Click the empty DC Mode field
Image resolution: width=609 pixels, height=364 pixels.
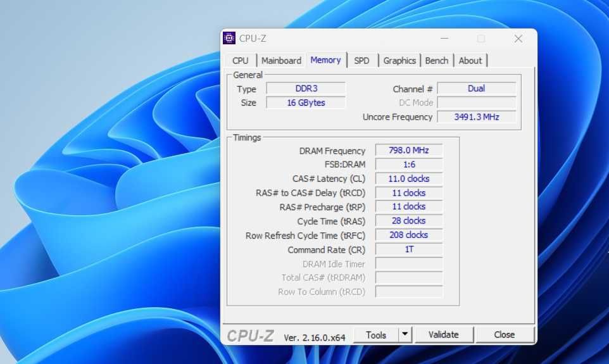[x=477, y=103]
